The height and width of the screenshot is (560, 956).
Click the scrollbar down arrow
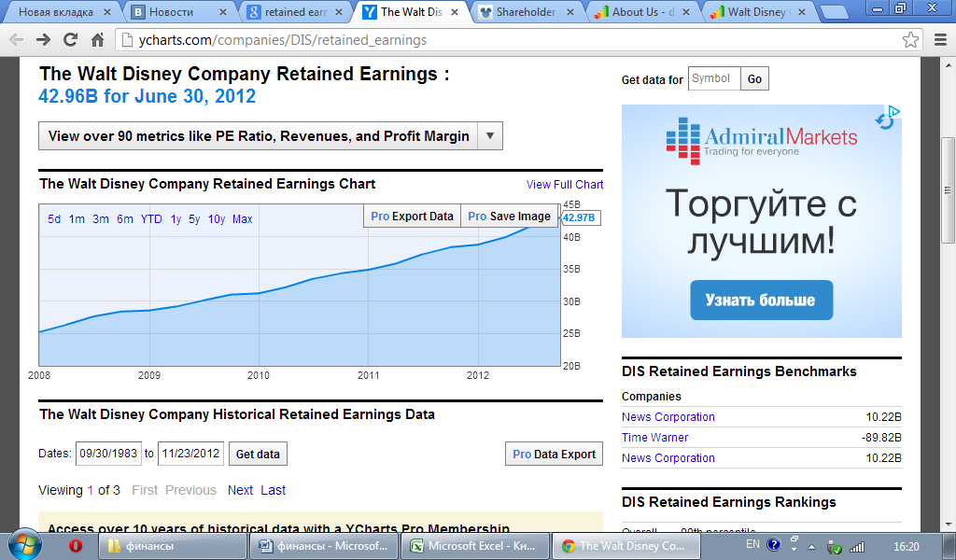949,524
